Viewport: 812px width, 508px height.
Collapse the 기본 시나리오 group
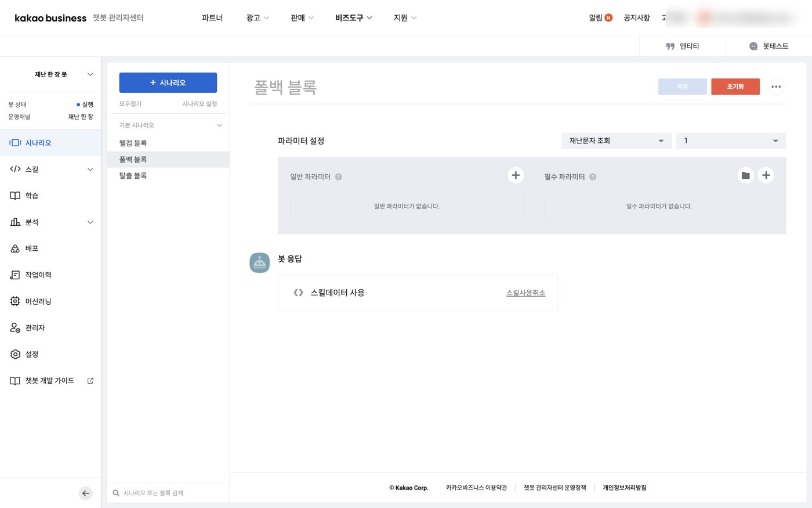[x=219, y=125]
